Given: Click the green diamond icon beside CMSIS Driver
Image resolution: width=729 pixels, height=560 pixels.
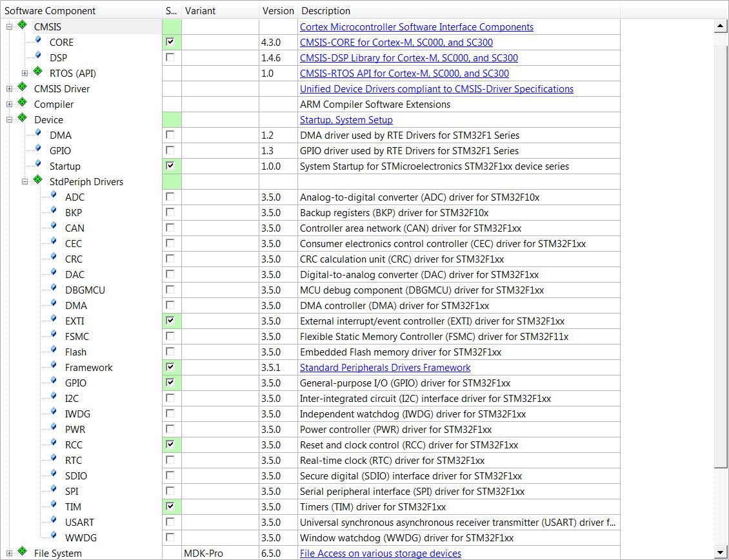Looking at the screenshot, I should tap(23, 86).
